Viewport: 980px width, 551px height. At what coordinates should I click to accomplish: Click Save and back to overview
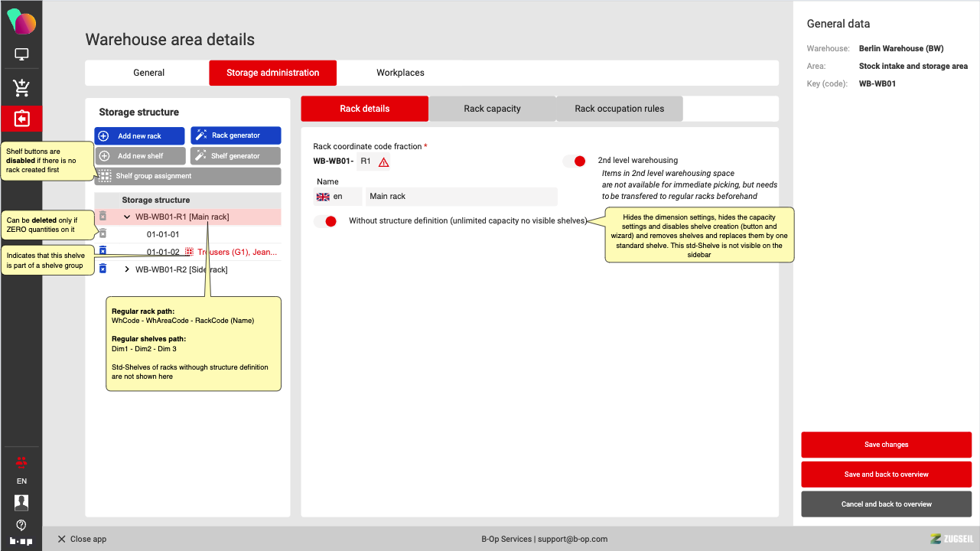click(x=886, y=474)
